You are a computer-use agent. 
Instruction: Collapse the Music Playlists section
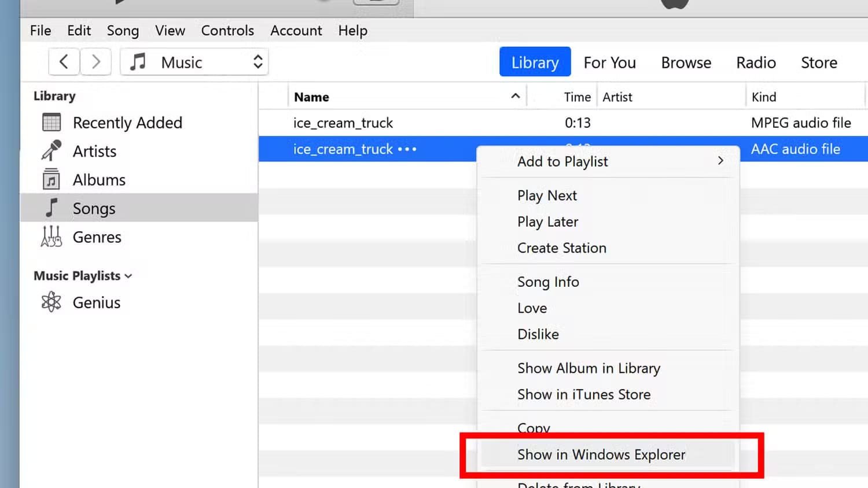tap(128, 276)
